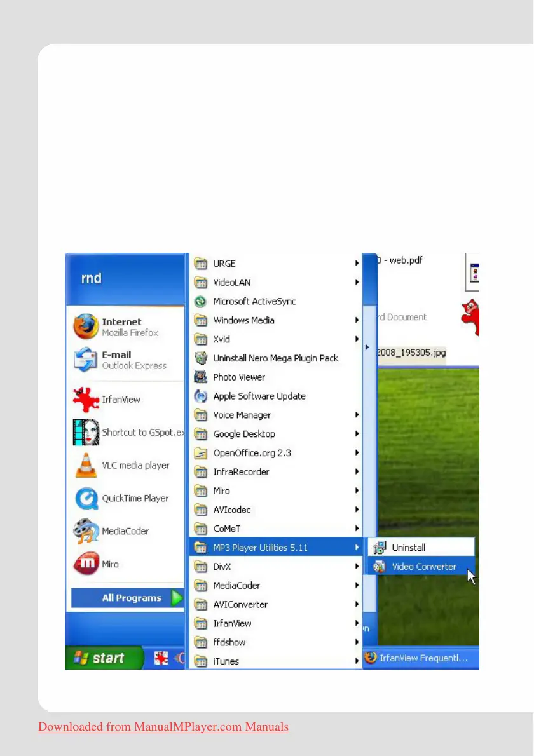Expand the Miro programs submenu arrow
This screenshot has height=756, width=534.
click(x=357, y=490)
